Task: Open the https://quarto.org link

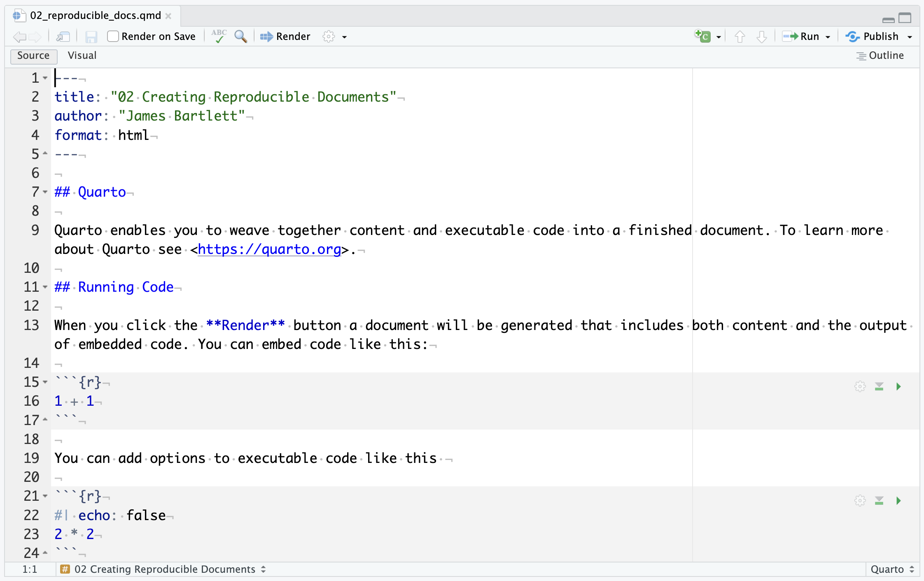Action: pyautogui.click(x=269, y=249)
